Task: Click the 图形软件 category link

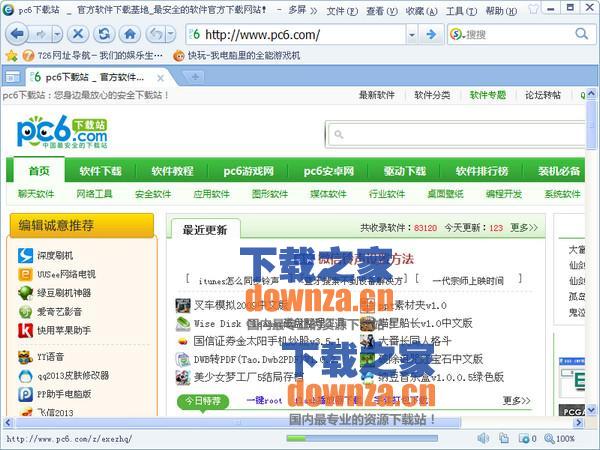Action: click(270, 194)
